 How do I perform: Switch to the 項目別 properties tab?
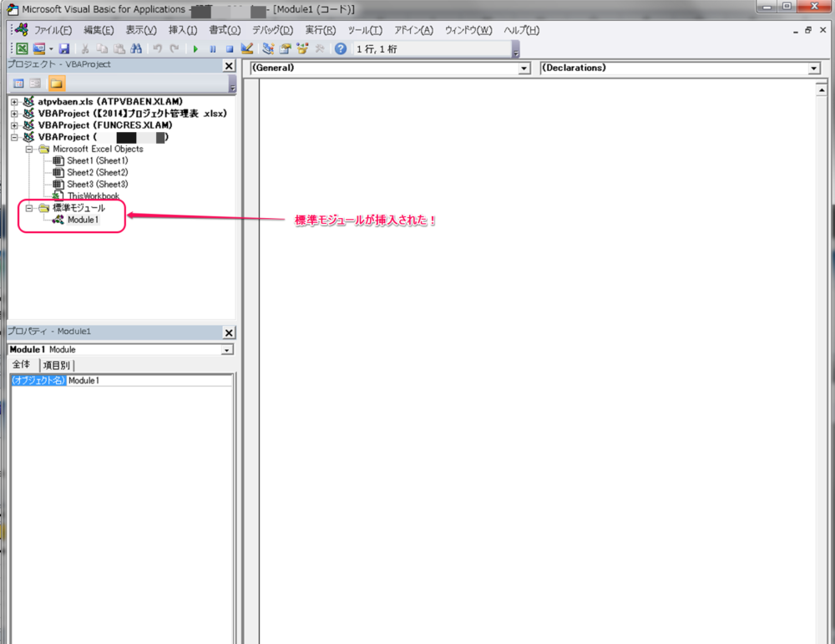(56, 365)
